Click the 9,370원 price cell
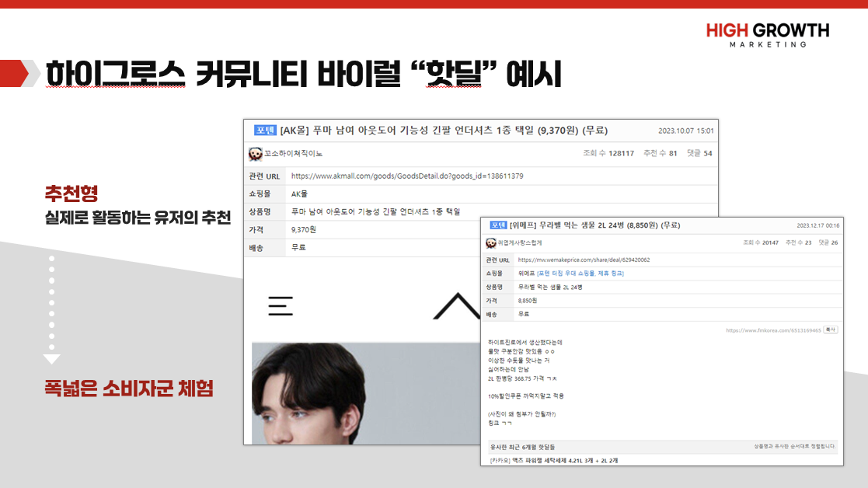Image resolution: width=868 pixels, height=488 pixels. [304, 229]
